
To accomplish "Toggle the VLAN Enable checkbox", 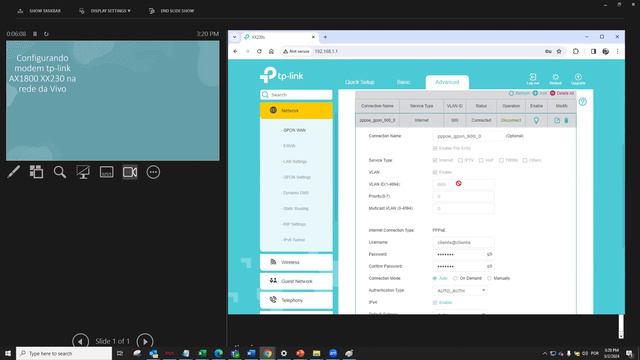I will click(x=435, y=172).
